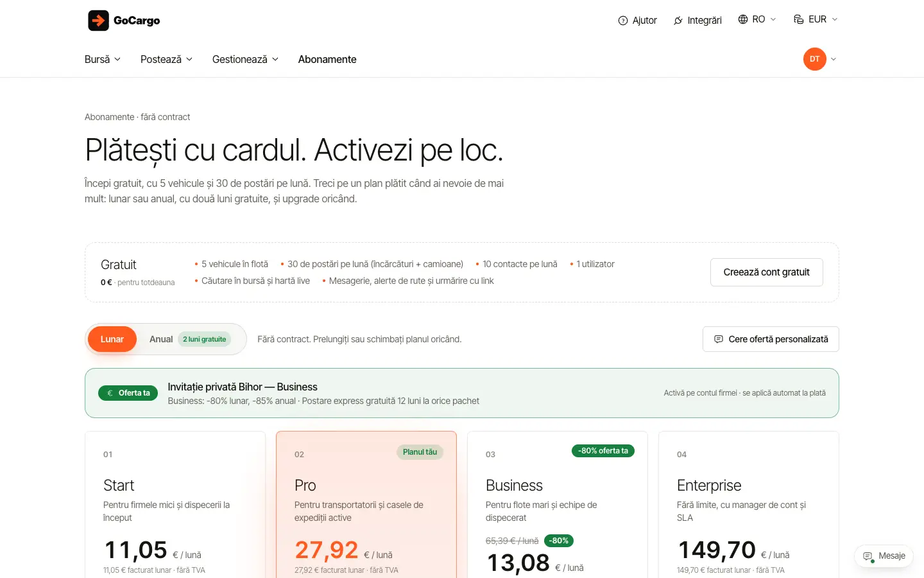
Task: Click the Pro plan card title
Action: 305,486
